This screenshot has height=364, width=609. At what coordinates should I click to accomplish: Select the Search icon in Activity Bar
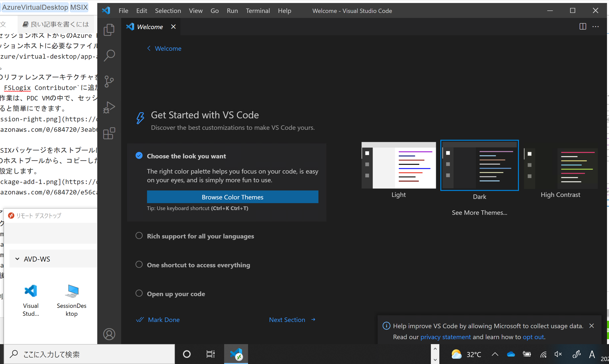(109, 55)
